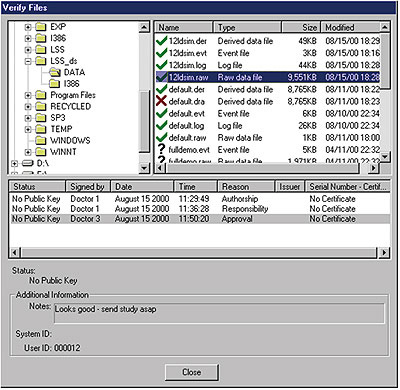The width and height of the screenshot is (400, 390).
Task: Expand the EXP folder node
Action: point(28,27)
